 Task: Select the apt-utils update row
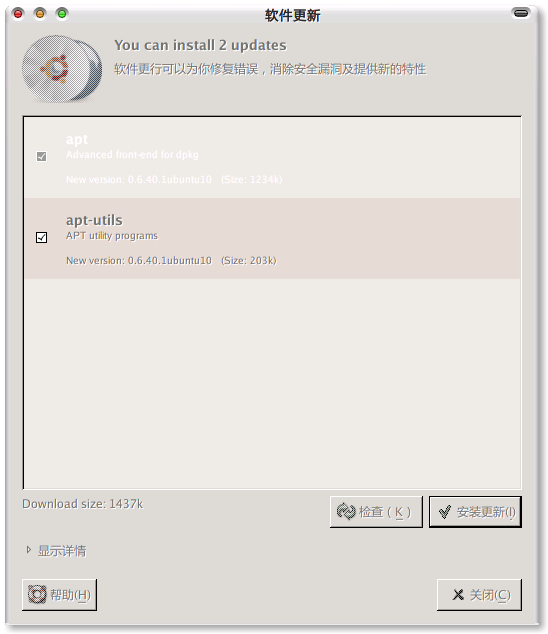(272, 239)
